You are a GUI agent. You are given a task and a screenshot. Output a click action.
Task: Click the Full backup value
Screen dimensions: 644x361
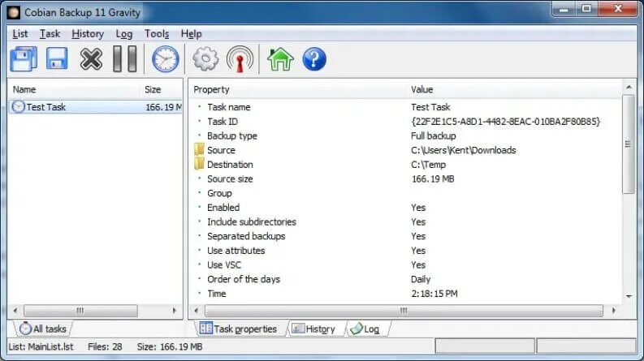pos(434,135)
